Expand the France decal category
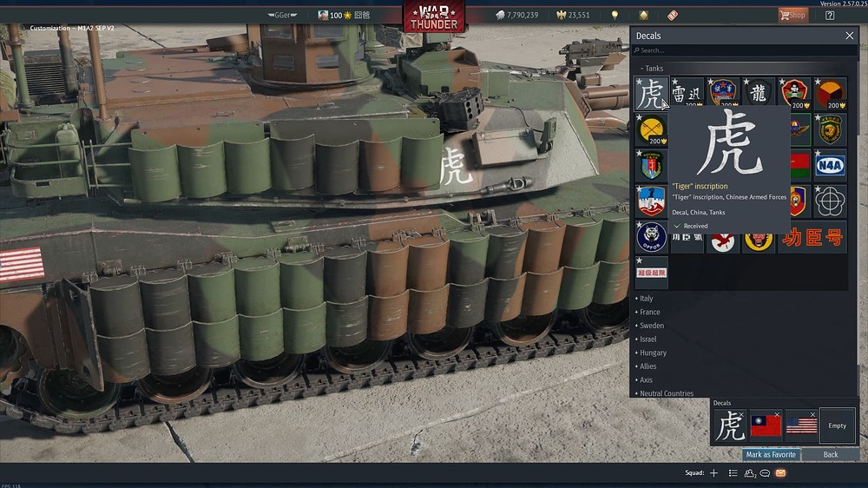The width and height of the screenshot is (868, 488). pyautogui.click(x=648, y=312)
